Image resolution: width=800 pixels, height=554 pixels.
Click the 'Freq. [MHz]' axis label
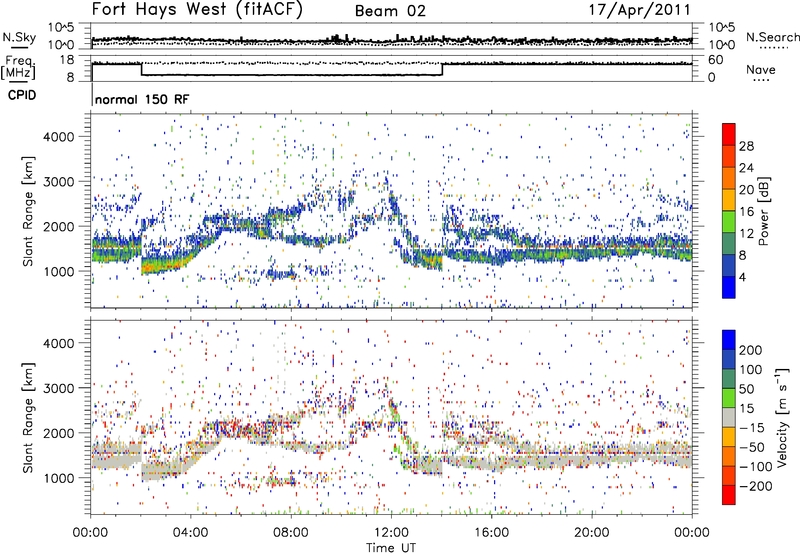18,68
